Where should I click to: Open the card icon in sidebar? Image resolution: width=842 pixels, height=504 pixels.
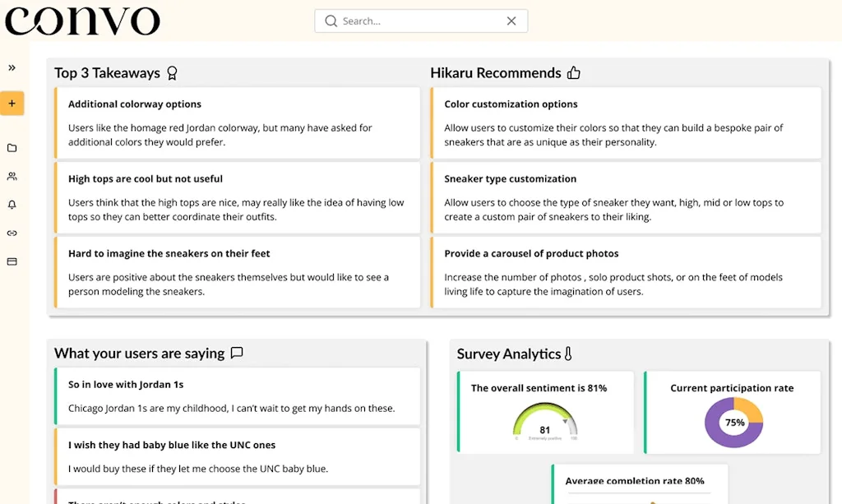point(12,261)
